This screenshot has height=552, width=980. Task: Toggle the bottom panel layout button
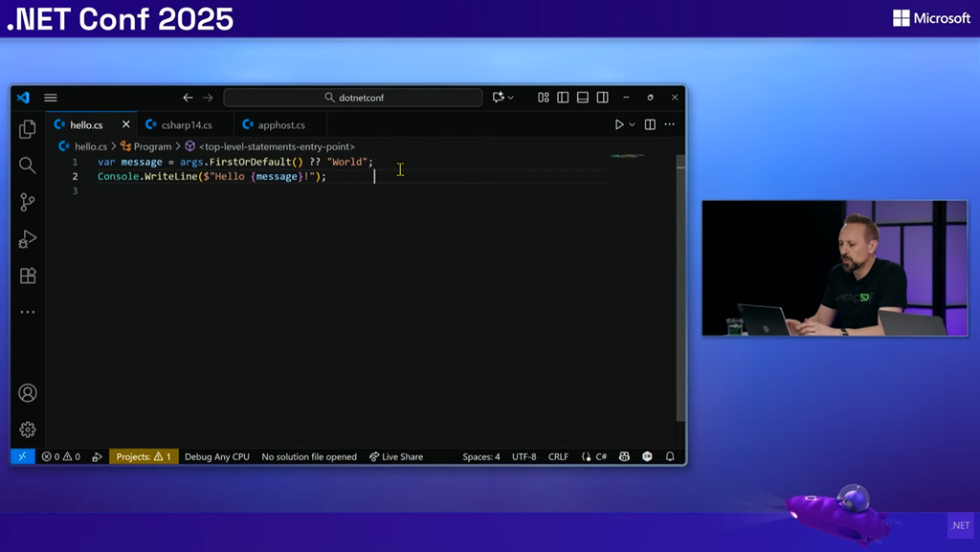[x=583, y=98]
